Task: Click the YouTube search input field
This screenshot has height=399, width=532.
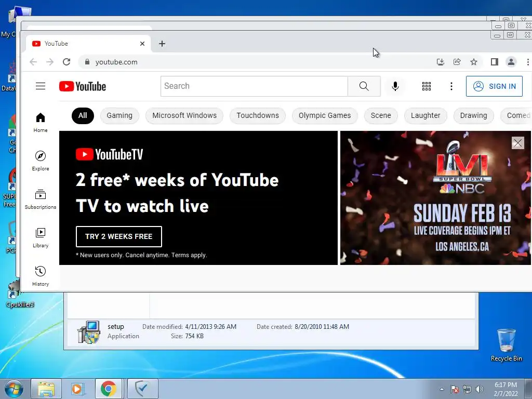Action: coord(254,86)
